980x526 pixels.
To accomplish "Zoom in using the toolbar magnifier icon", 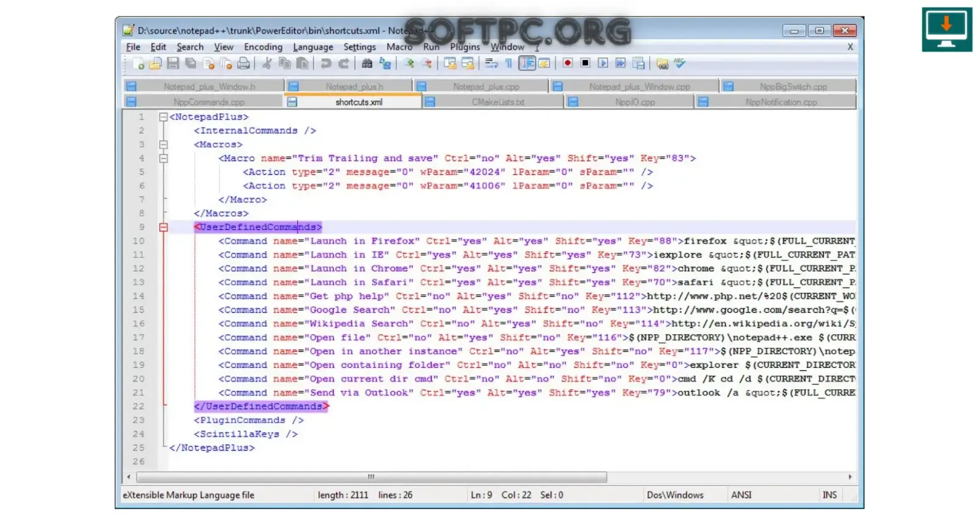I will click(409, 63).
